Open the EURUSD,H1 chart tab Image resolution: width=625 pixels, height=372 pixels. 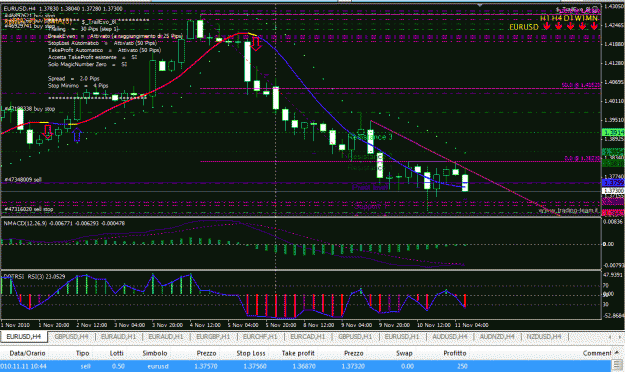click(x=402, y=337)
